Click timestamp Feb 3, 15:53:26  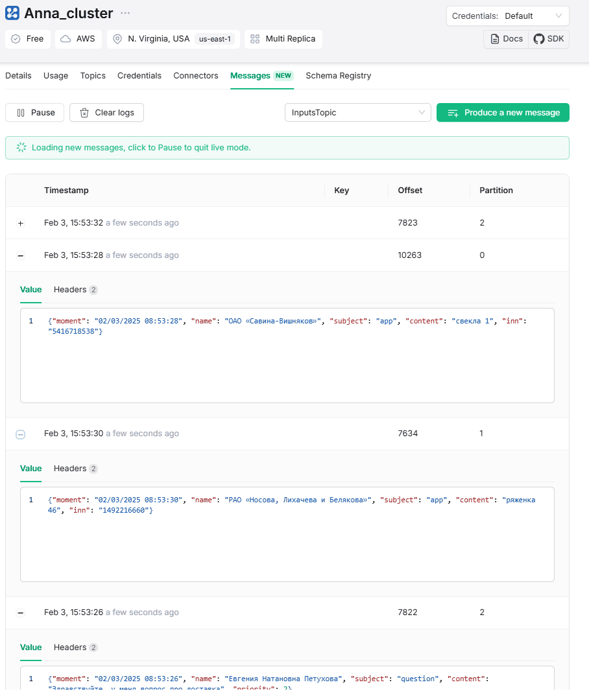(x=73, y=612)
